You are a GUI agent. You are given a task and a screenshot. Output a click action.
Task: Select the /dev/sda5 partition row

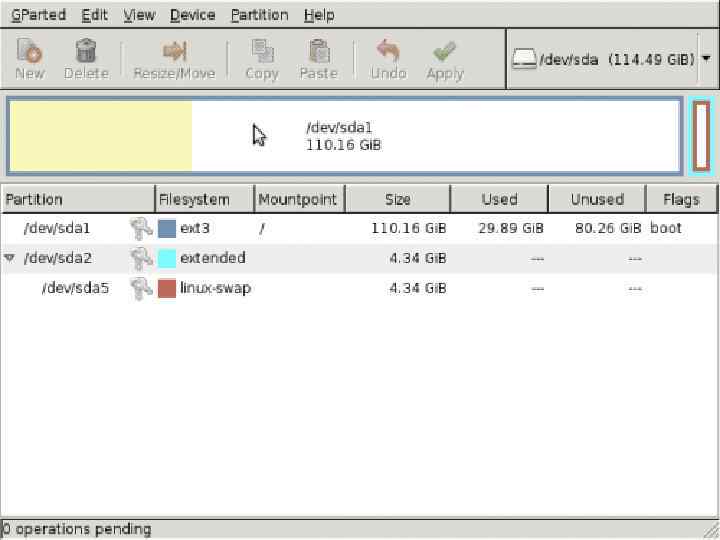click(359, 288)
